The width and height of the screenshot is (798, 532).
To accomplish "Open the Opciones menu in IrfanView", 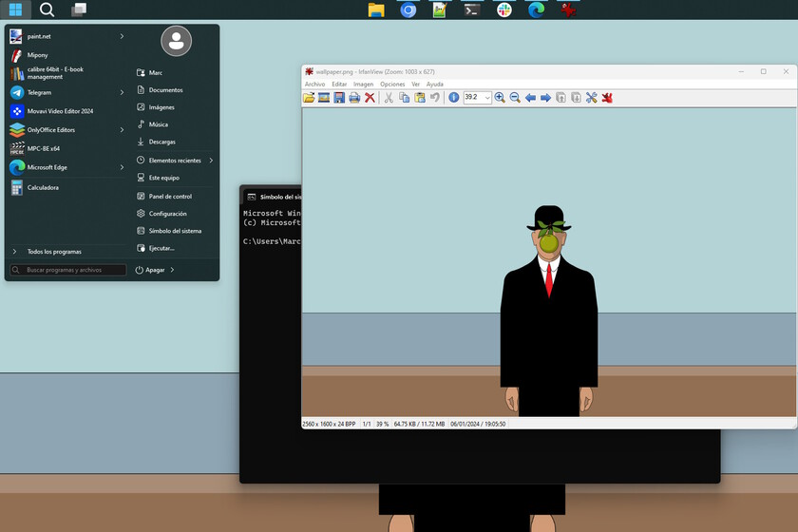I will [392, 84].
